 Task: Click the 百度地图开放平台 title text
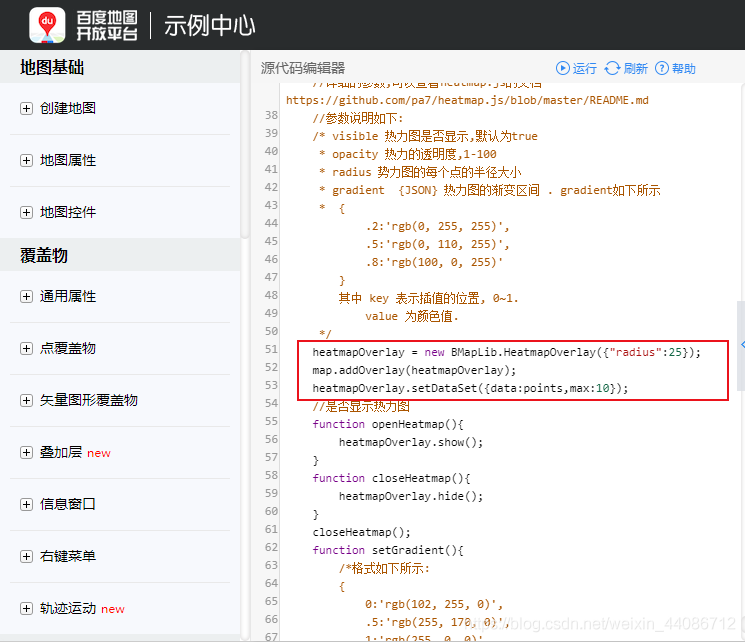[x=107, y=25]
